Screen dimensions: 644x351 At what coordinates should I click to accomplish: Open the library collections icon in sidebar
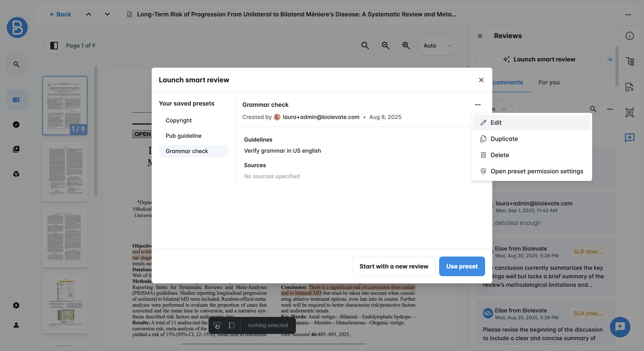pos(16,149)
